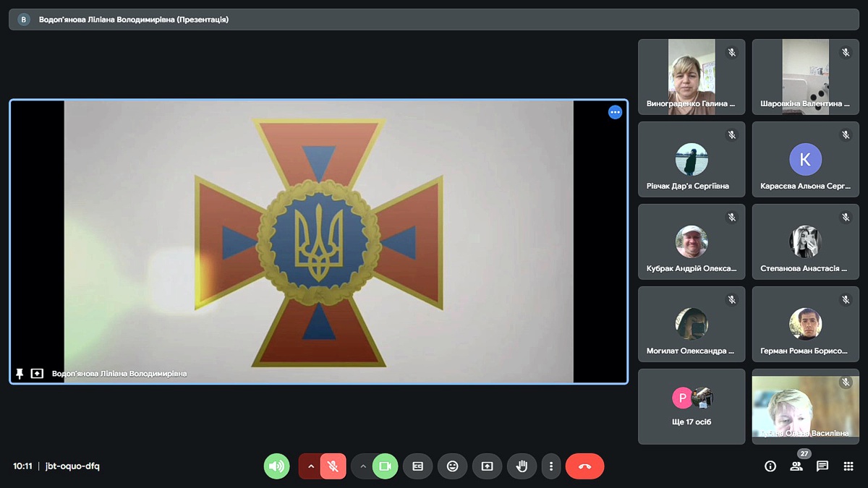Click the name "Рівчак Дар'я Сергіївна"
This screenshot has width=868, height=488.
(x=688, y=186)
